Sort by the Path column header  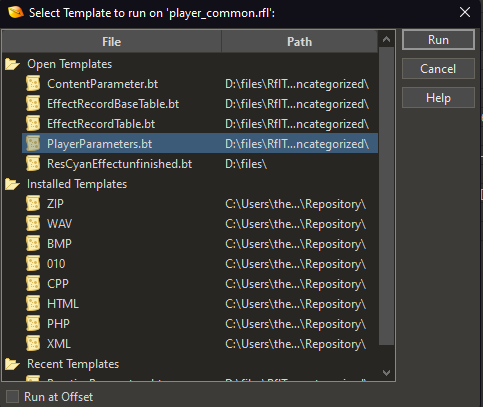click(300, 42)
